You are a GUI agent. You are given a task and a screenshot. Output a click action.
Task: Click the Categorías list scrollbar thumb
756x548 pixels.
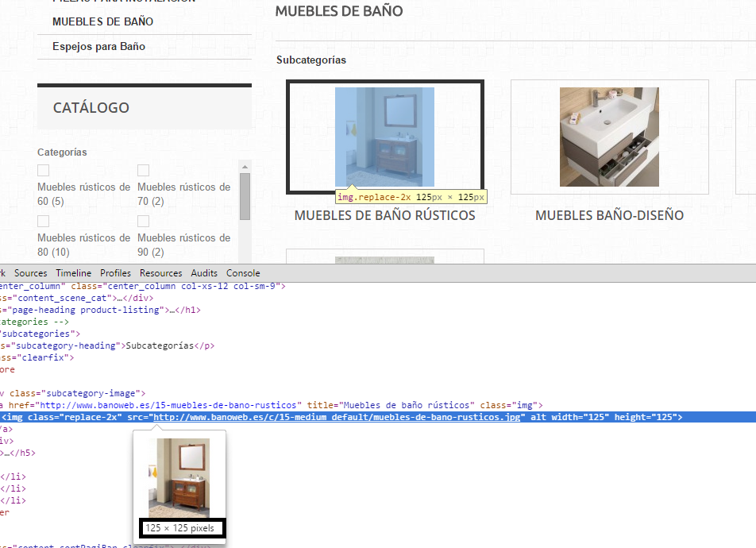coord(245,197)
